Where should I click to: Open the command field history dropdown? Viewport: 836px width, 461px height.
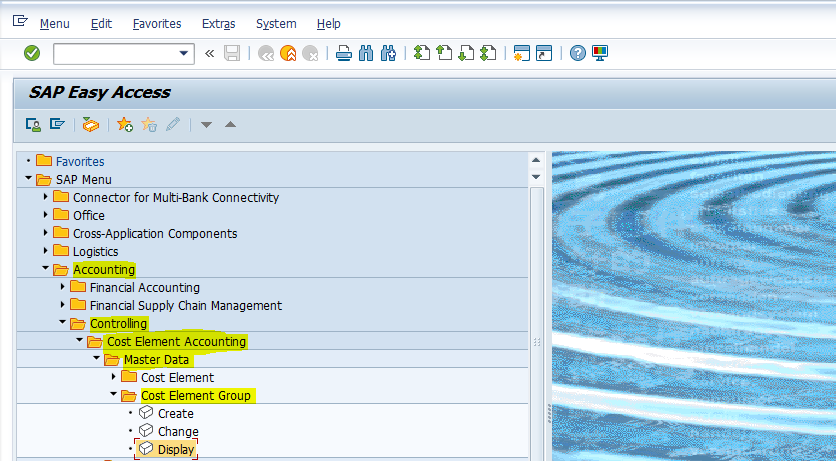click(184, 53)
